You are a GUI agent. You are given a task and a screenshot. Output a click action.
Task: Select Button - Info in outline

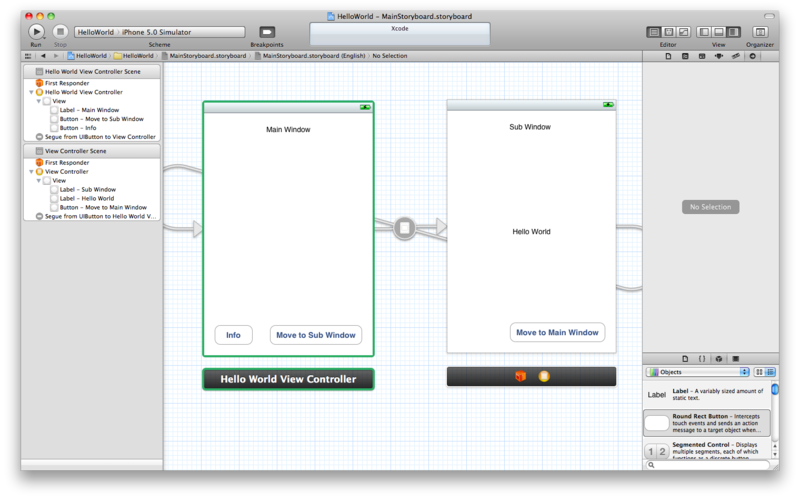coord(73,128)
